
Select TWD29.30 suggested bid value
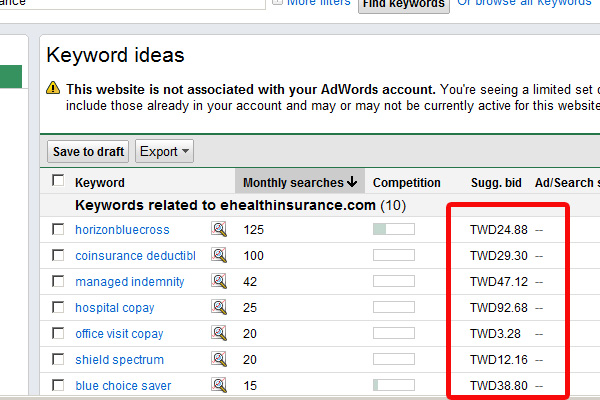(x=499, y=256)
